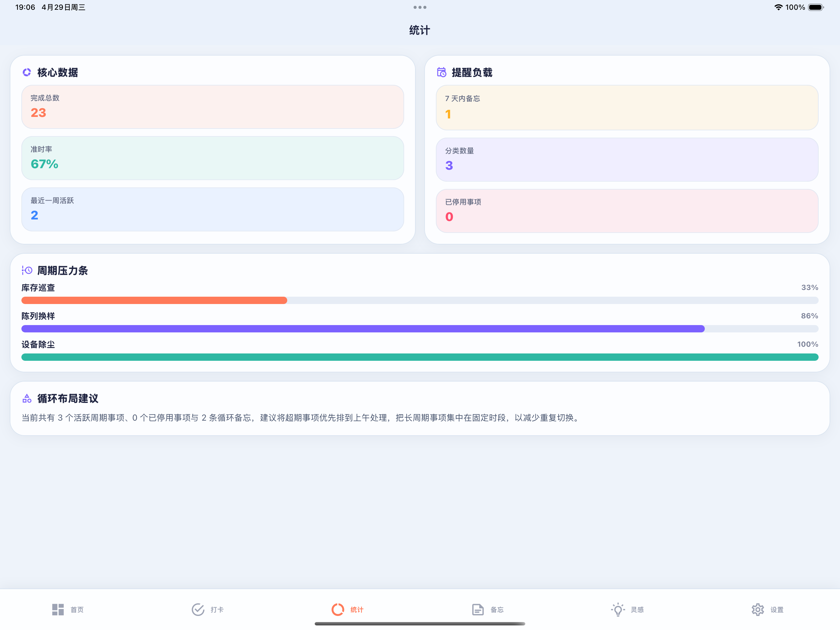Click the 循环布局建议 heading

[x=68, y=398]
